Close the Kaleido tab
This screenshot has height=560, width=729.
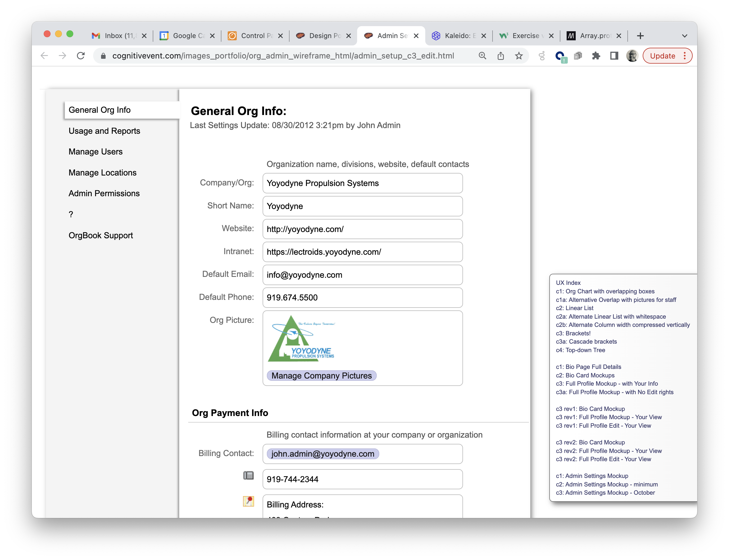coord(484,36)
